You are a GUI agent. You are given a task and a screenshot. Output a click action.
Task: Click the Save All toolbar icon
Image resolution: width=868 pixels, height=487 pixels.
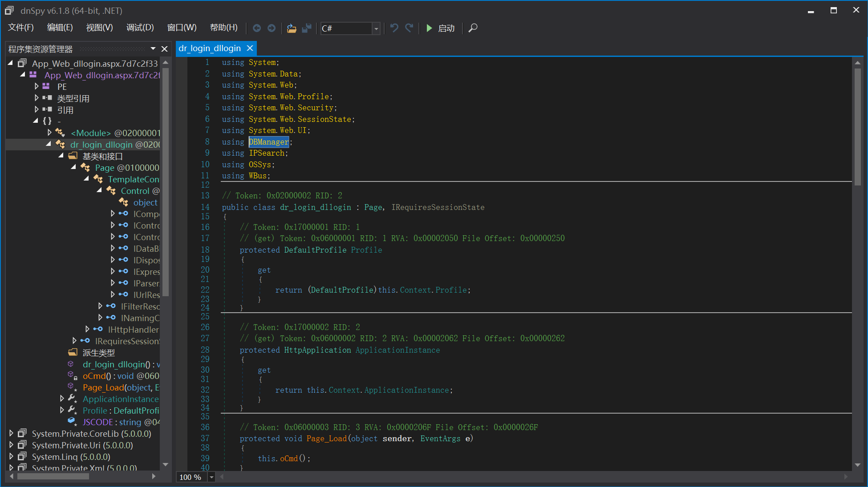pos(307,28)
